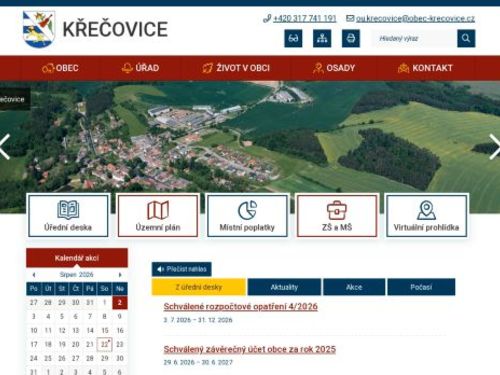Viewport: 500px width, 375px height.
Task: Open the OSADY menu
Action: pos(334,68)
